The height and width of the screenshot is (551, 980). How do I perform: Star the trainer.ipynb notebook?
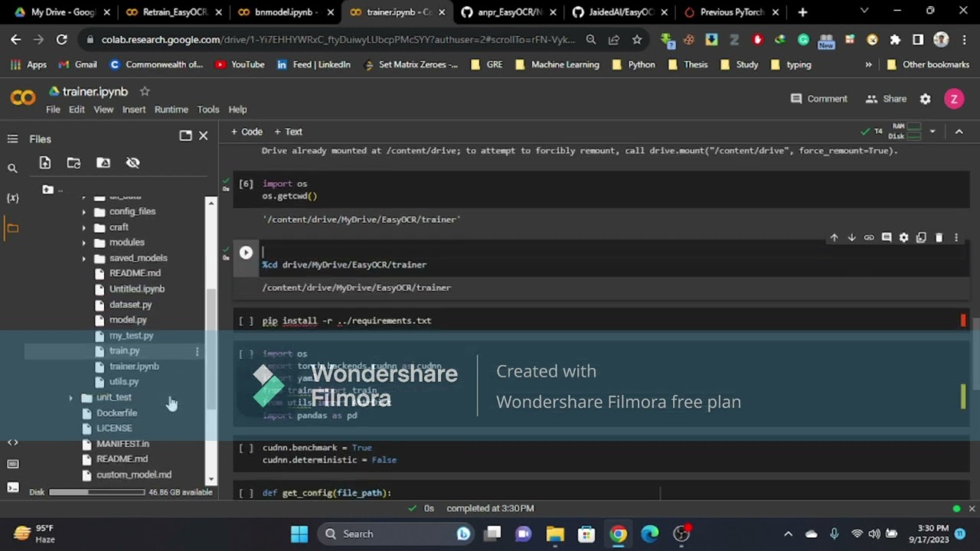pos(145,91)
